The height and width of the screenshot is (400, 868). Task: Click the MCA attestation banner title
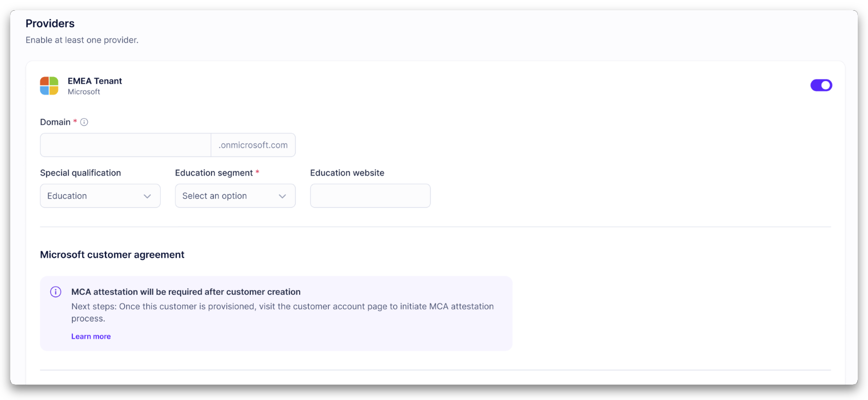click(186, 292)
